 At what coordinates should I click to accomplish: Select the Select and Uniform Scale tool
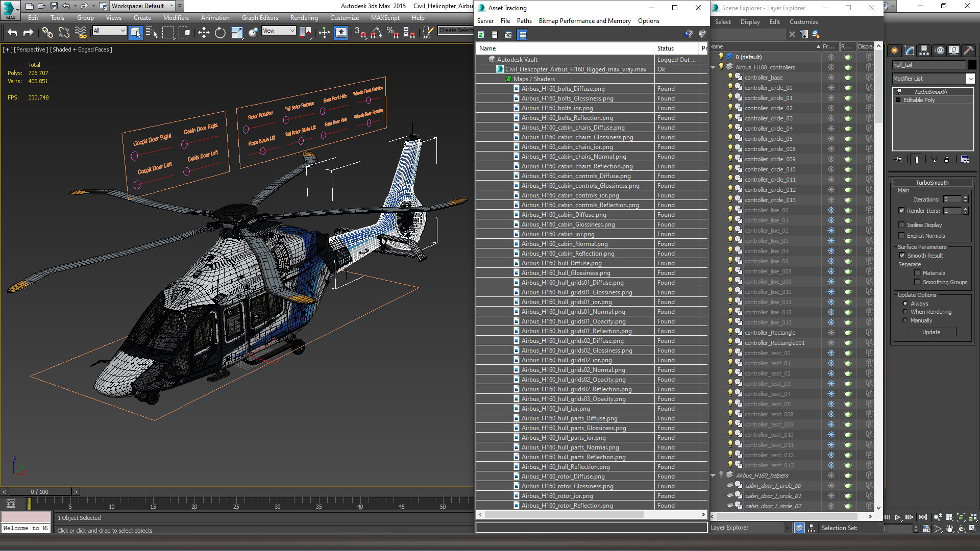tap(237, 33)
